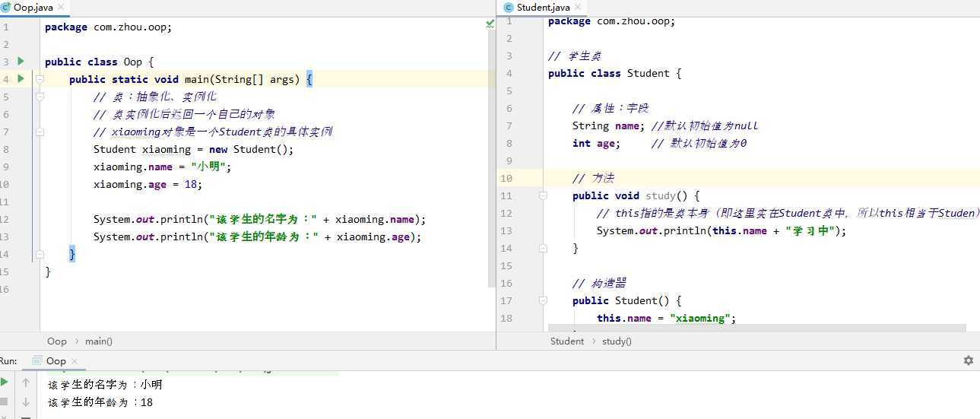Click the up arrow in the Run panel toolbar
The image size is (980, 419).
(26, 382)
